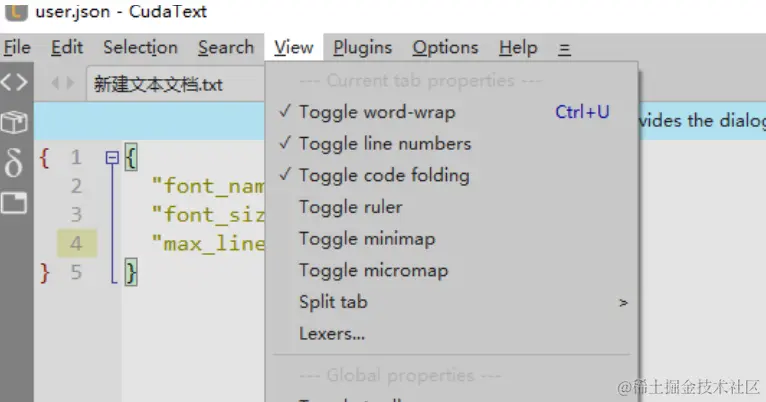Open the Project manager box icon
This screenshot has width=766, height=402.
tap(14, 122)
